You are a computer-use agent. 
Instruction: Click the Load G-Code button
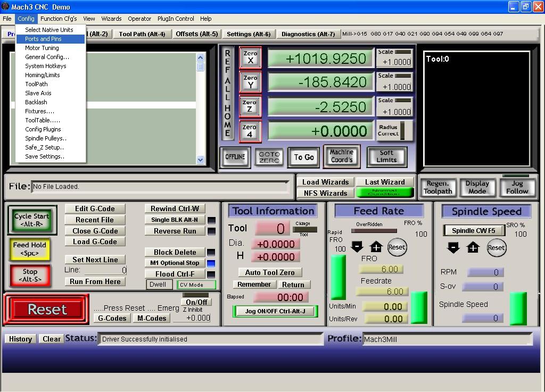tap(95, 241)
